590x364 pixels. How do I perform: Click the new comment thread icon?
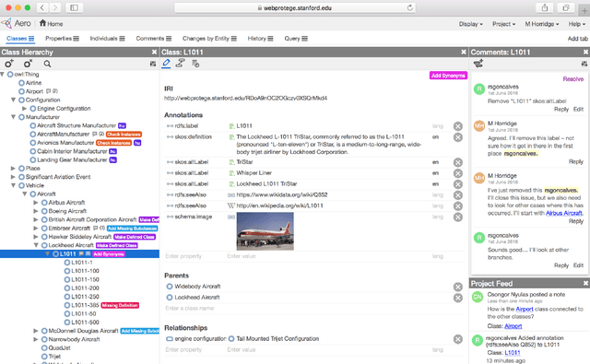pos(478,64)
